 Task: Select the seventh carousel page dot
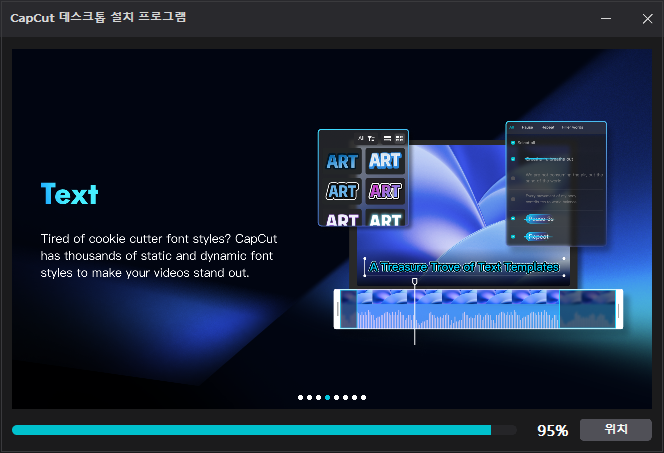pos(354,398)
